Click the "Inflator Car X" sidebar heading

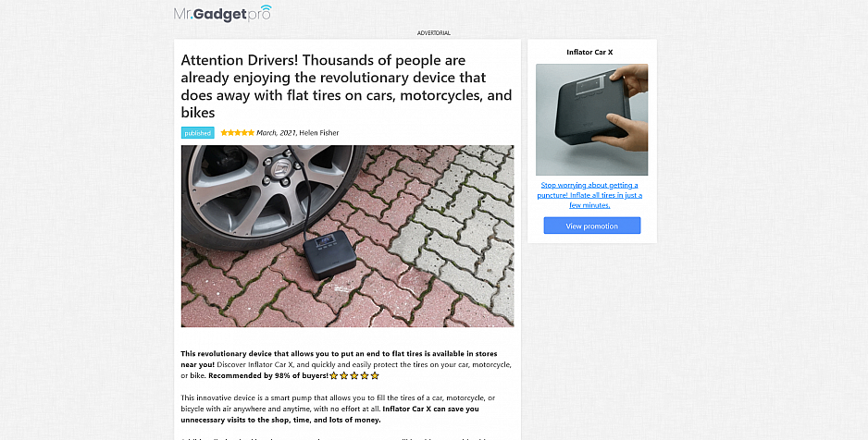(589, 52)
